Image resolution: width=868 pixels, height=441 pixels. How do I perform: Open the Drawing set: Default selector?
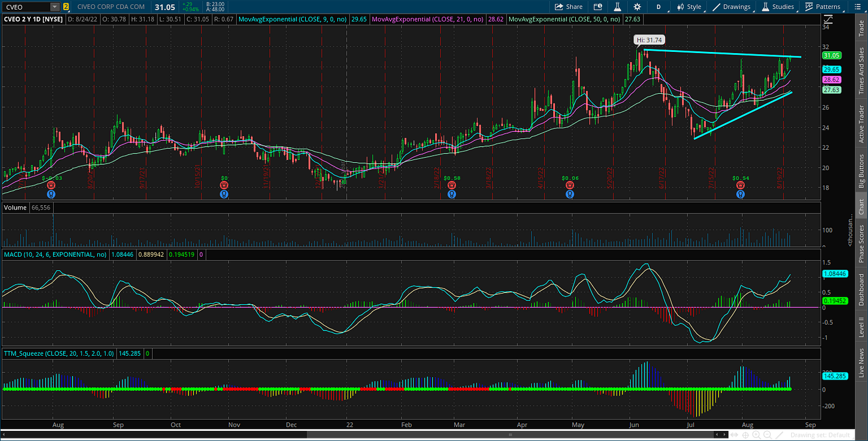[x=821, y=434]
